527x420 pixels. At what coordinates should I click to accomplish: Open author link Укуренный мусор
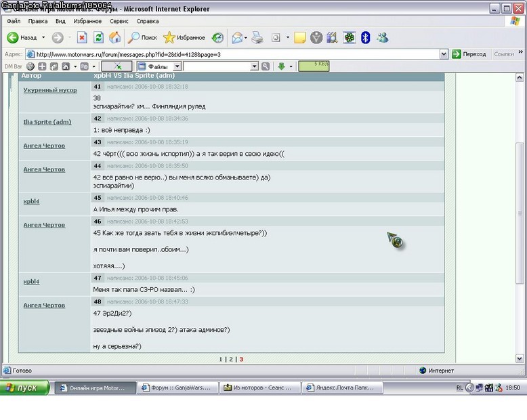50,90
